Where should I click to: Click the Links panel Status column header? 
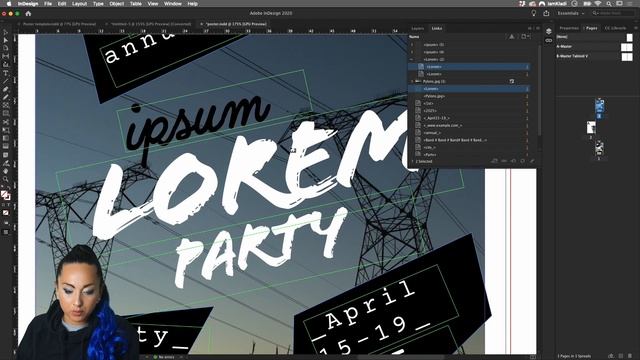(x=511, y=37)
